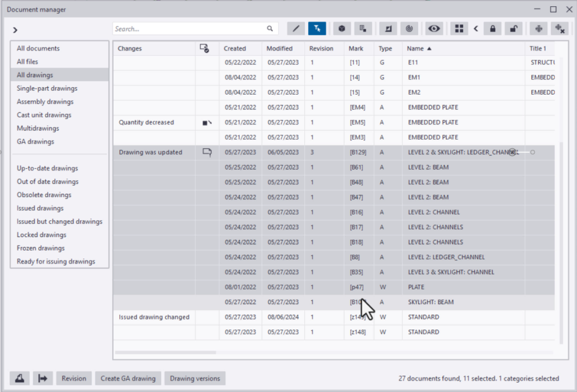Click the 'Create GA drawing' button
This screenshot has height=392, width=577.
(x=128, y=378)
